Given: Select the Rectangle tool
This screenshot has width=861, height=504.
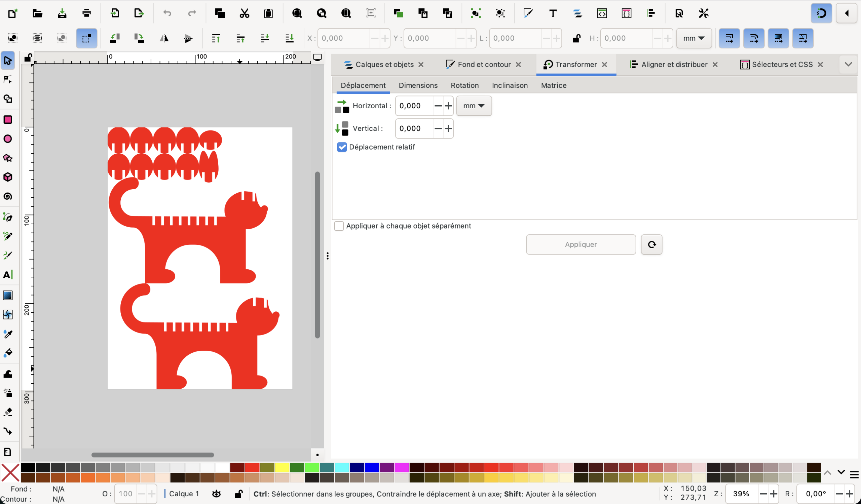Looking at the screenshot, I should coord(7,119).
